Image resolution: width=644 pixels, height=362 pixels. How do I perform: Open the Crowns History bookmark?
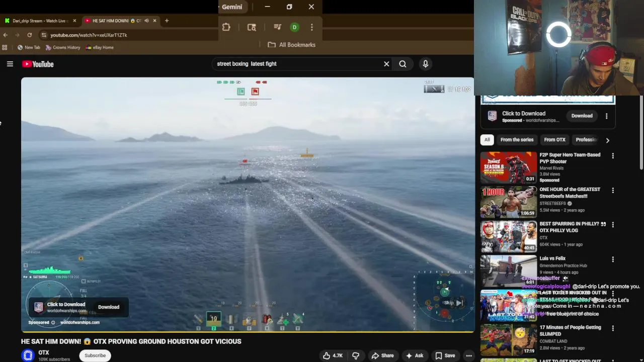[x=63, y=47]
